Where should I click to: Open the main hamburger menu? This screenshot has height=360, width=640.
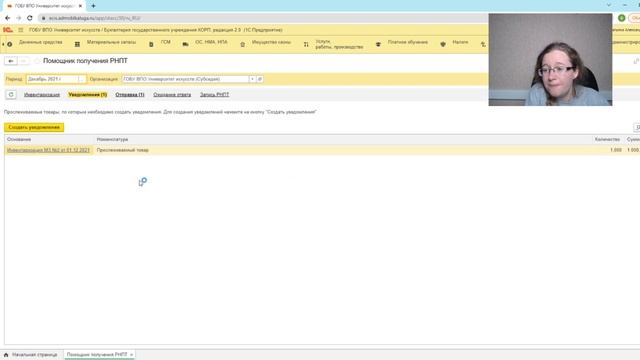coord(20,30)
